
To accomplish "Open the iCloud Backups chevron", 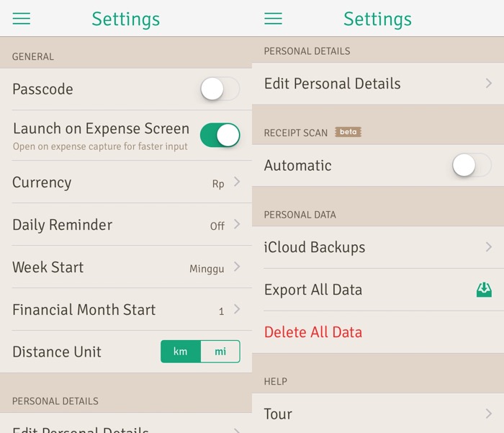I will tap(489, 247).
